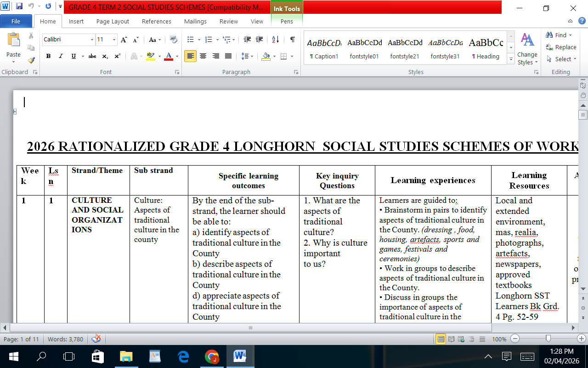Image resolution: width=588 pixels, height=368 pixels.
Task: Click the Sort icon in Paragraph group
Action: pos(275,40)
